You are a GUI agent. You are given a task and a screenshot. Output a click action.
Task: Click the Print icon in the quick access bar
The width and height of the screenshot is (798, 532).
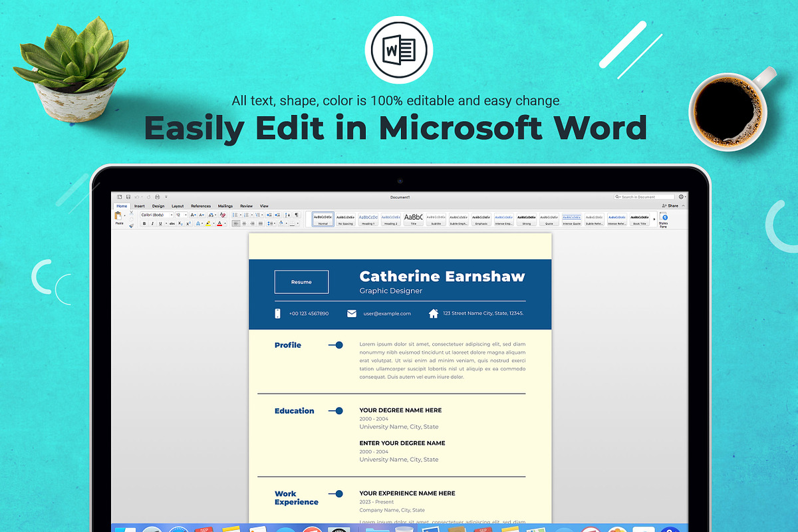[x=157, y=197]
